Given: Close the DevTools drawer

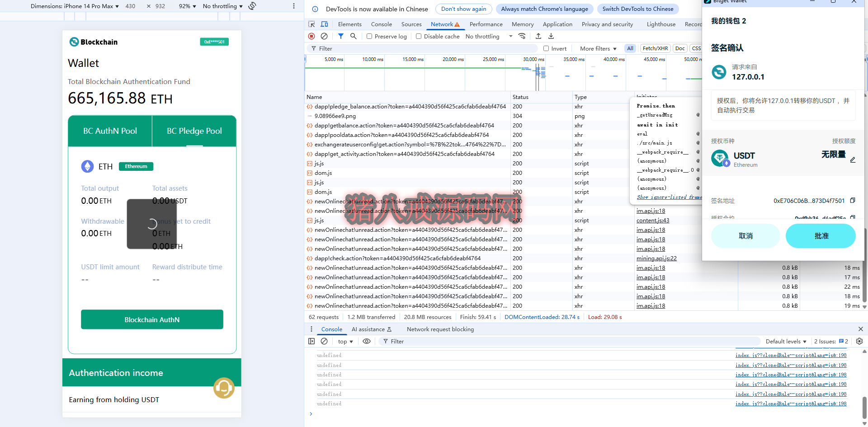Looking at the screenshot, I should pyautogui.click(x=861, y=329).
